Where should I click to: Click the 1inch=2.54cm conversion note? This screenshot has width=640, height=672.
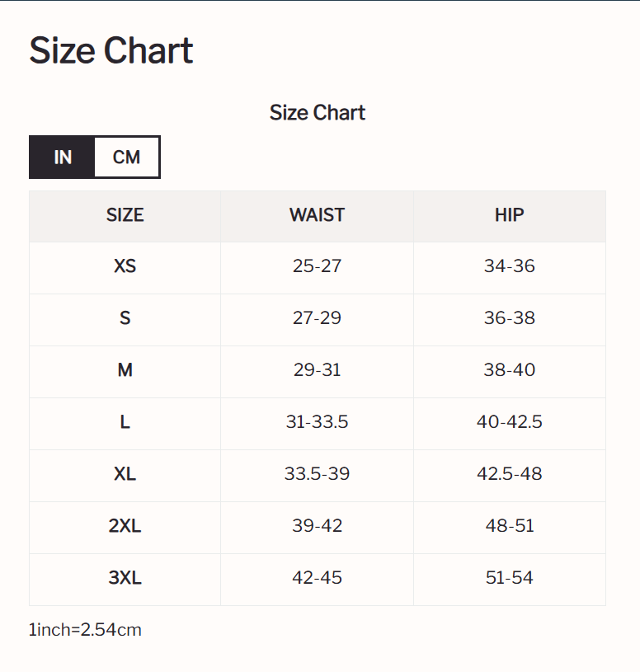pos(85,630)
